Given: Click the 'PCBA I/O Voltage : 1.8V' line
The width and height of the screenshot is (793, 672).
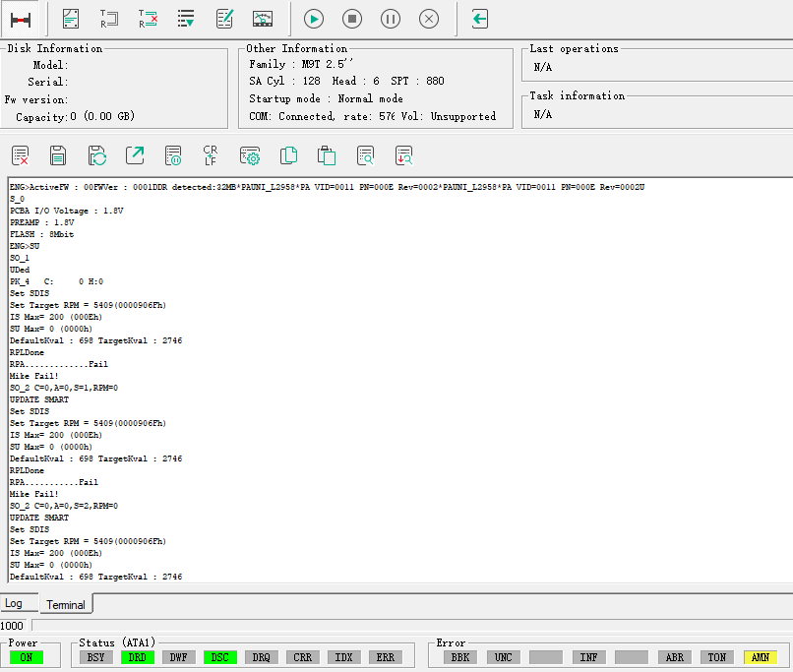Looking at the screenshot, I should click(x=67, y=211).
